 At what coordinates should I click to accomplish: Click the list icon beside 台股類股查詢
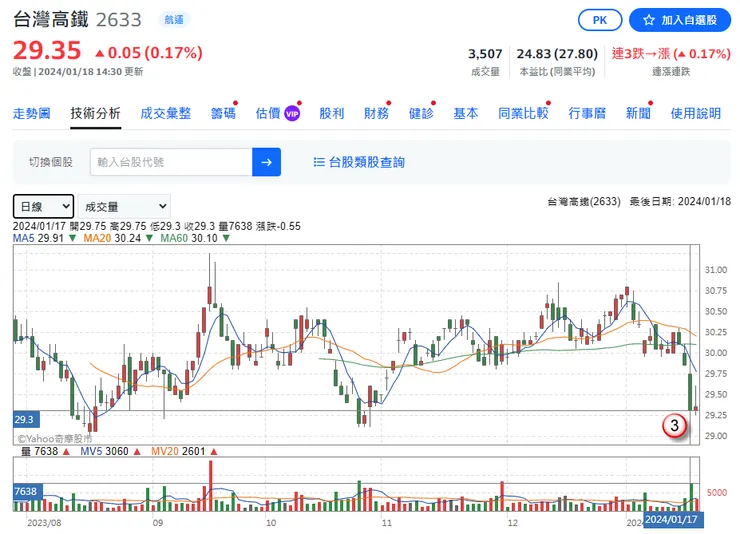pyautogui.click(x=319, y=162)
